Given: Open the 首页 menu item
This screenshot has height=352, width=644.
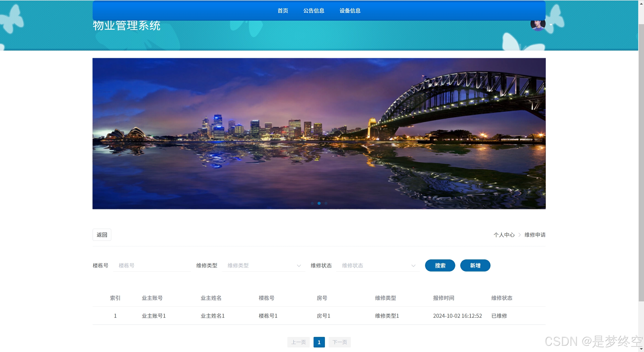Looking at the screenshot, I should pyautogui.click(x=283, y=11).
